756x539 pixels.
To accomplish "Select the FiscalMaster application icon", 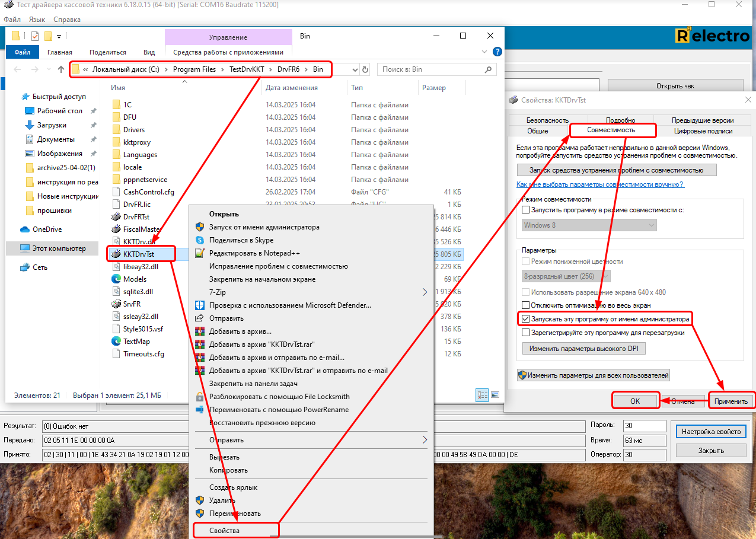I will (x=116, y=229).
